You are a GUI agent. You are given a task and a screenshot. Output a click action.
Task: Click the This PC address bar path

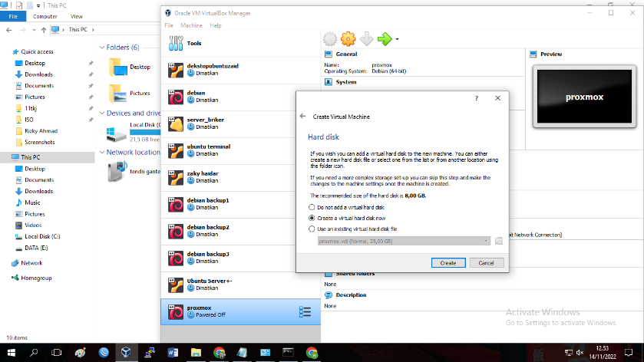click(78, 30)
